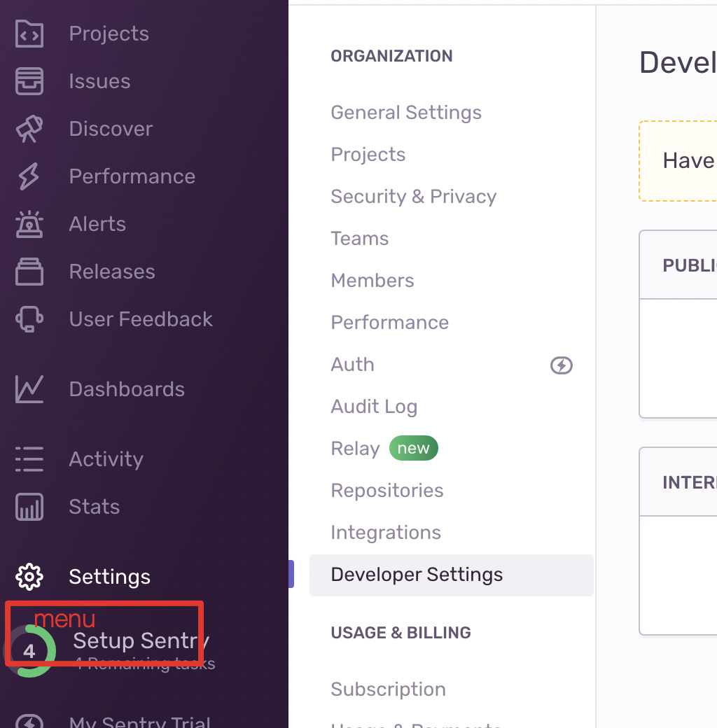
Task: Open the Dashboards chart icon
Action: 29,389
